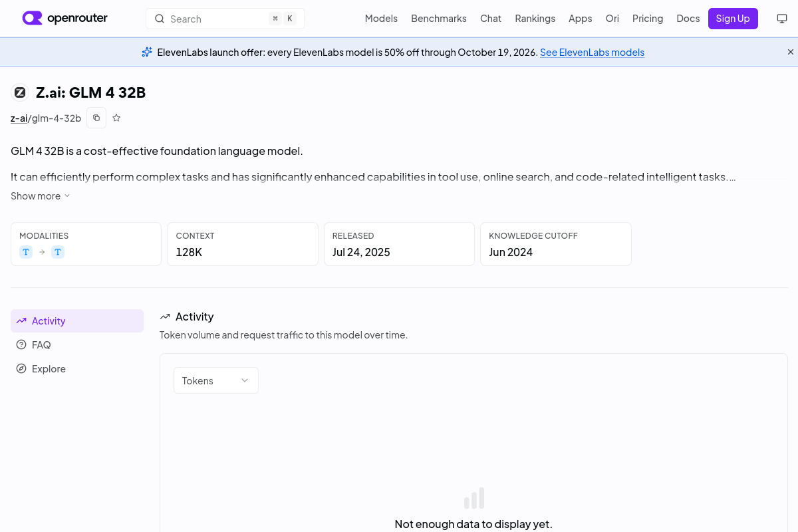
Task: Select the Activity sidebar tab
Action: 77,321
